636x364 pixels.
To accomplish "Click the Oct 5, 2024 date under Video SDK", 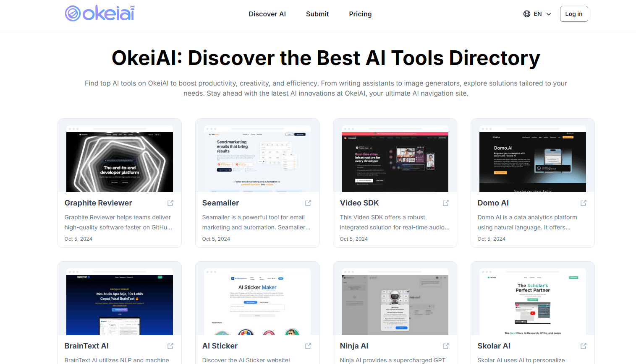I will tap(354, 239).
